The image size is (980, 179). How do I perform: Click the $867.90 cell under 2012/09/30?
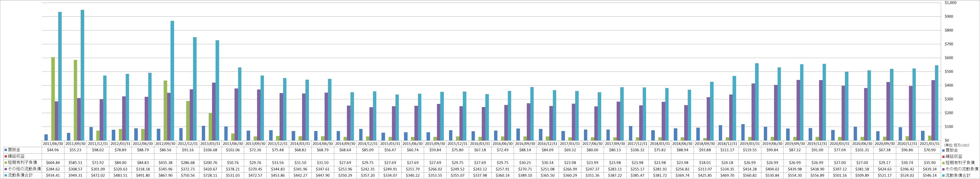pos(166,176)
